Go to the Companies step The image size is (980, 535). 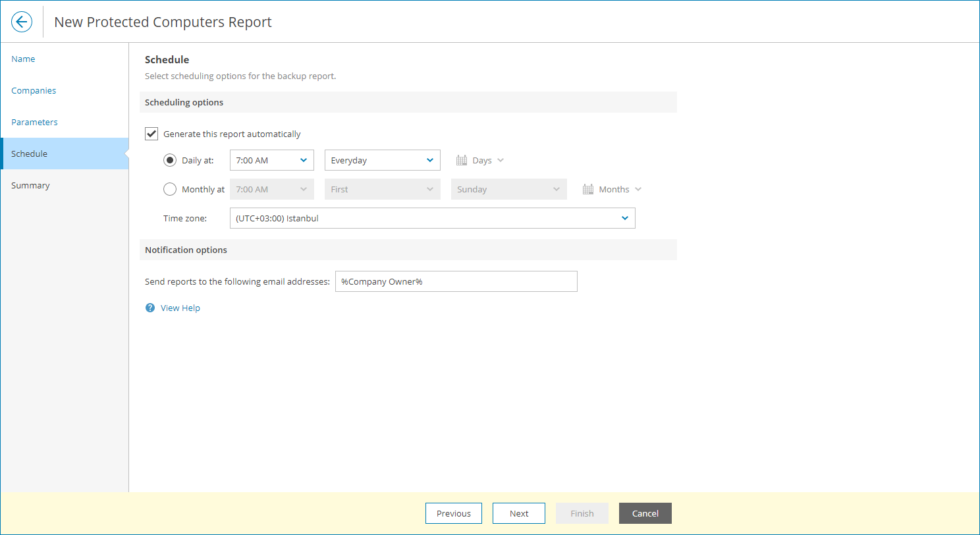pos(34,90)
